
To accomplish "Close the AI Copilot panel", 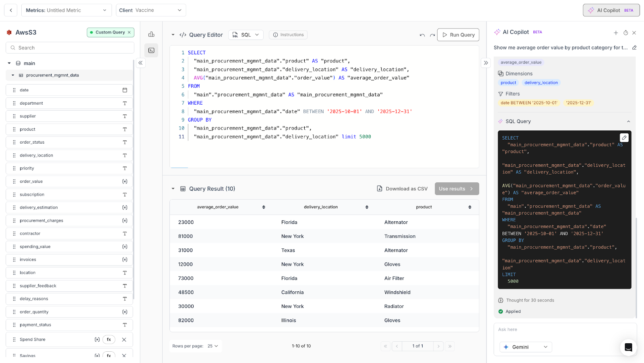I will point(634,33).
